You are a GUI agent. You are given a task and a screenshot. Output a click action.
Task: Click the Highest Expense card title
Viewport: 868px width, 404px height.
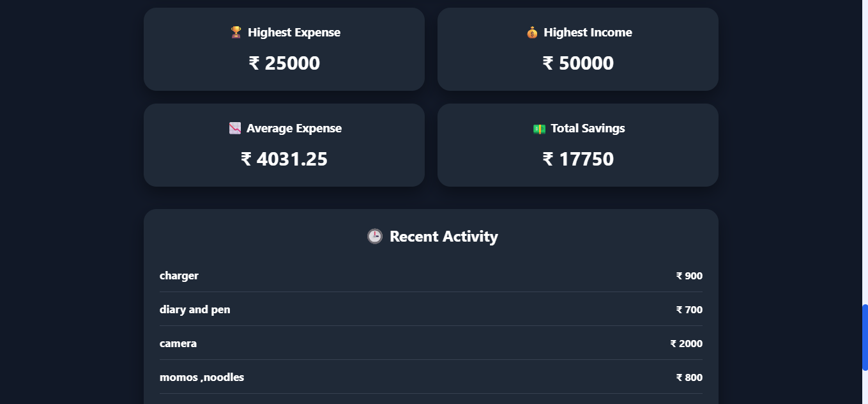[294, 33]
